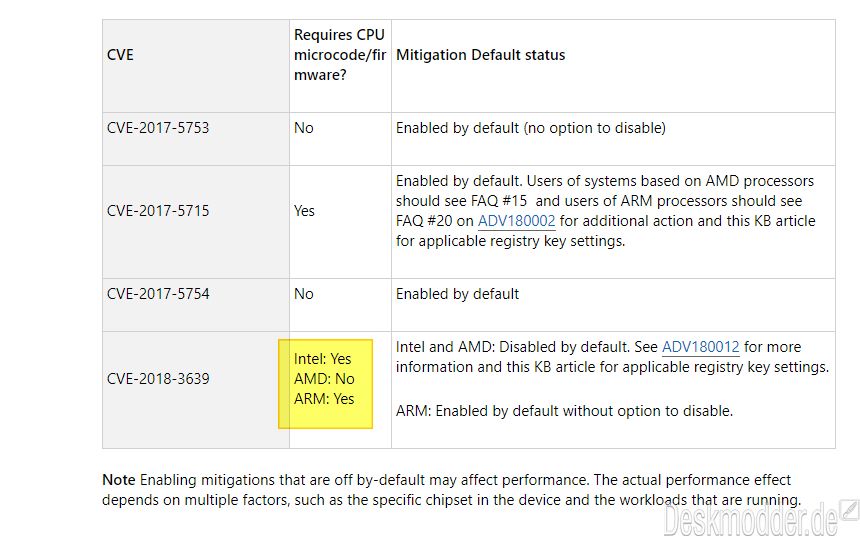Click the Deskmodder.de watermark logo
860x536 pixels.
tap(760, 516)
